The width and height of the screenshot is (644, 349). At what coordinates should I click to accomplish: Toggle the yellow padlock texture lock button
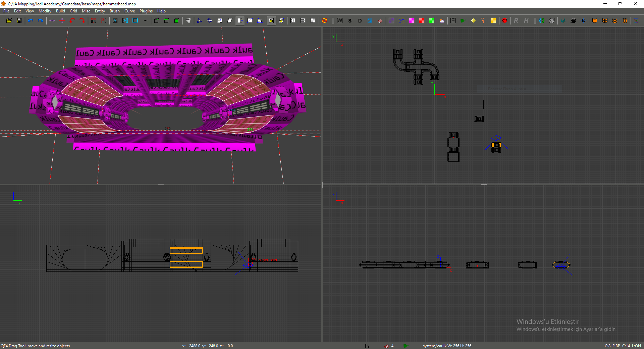(x=271, y=20)
